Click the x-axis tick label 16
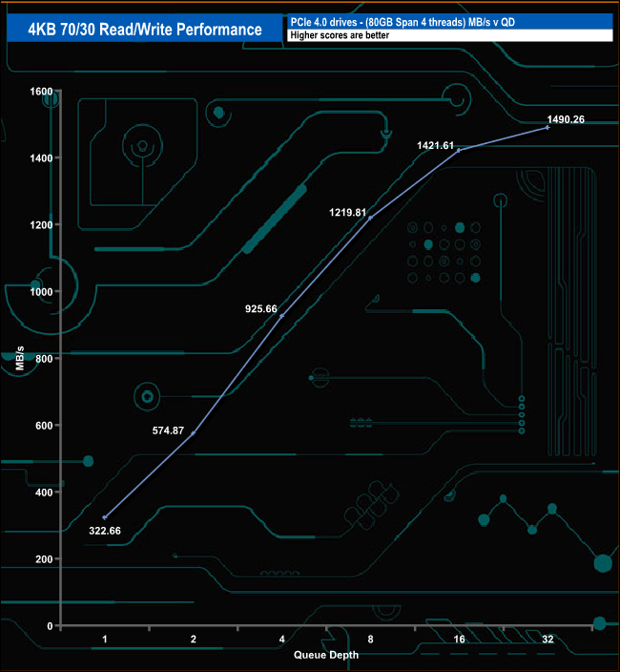Image resolution: width=620 pixels, height=672 pixels. pyautogui.click(x=459, y=639)
